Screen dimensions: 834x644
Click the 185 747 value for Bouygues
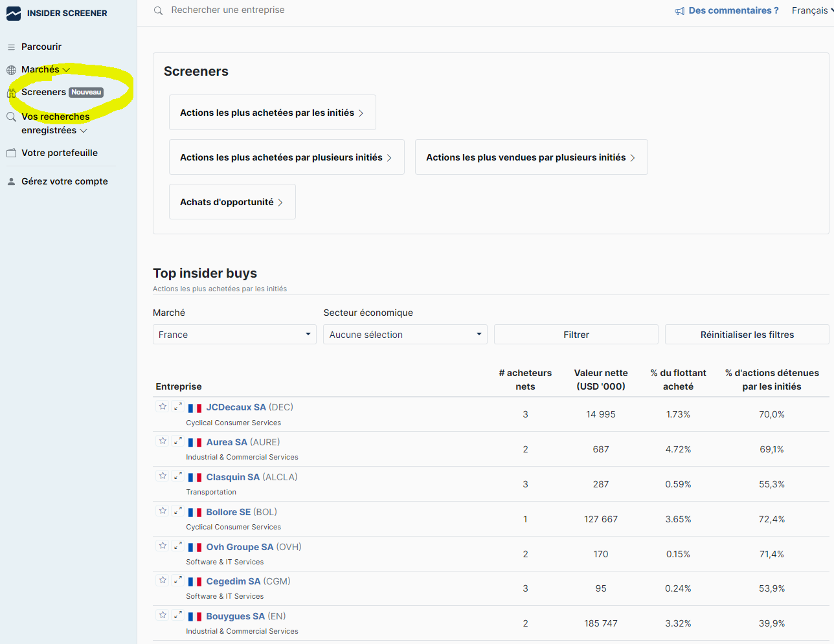click(x=601, y=623)
